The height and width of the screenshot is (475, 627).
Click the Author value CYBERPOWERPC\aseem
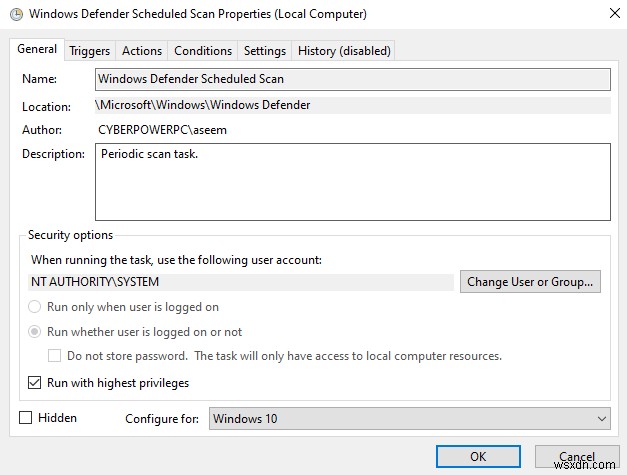162,130
